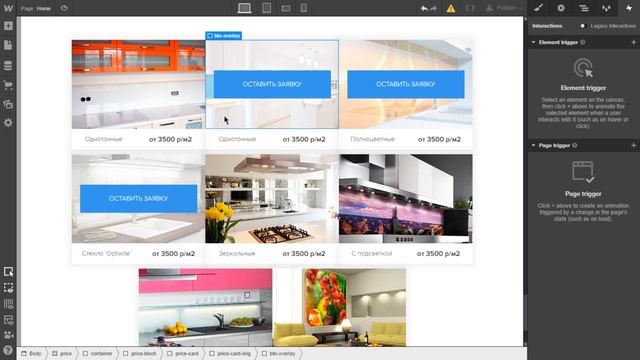Undo the last change
This screenshot has width=640, height=360.
[424, 8]
